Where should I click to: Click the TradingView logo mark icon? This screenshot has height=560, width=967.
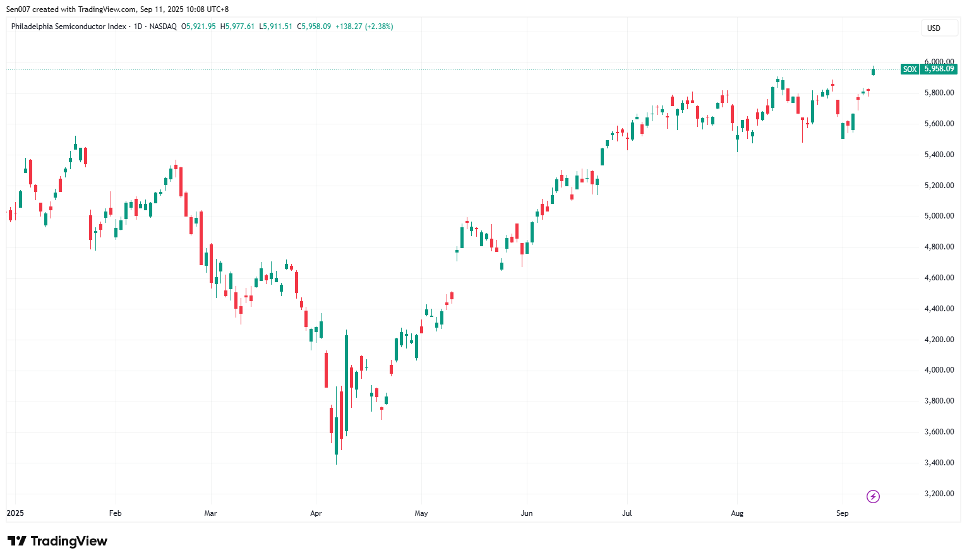(17, 541)
